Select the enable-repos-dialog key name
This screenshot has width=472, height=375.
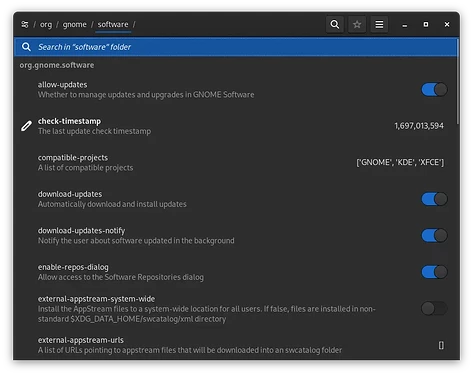click(73, 267)
